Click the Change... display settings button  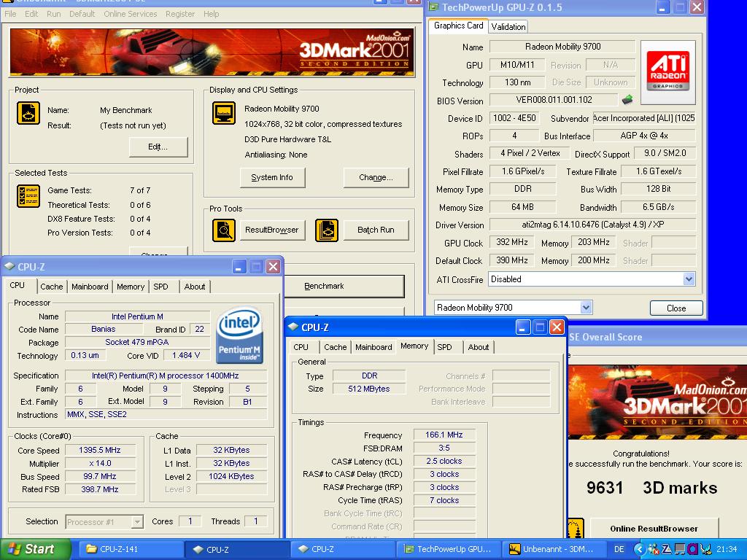click(x=376, y=178)
